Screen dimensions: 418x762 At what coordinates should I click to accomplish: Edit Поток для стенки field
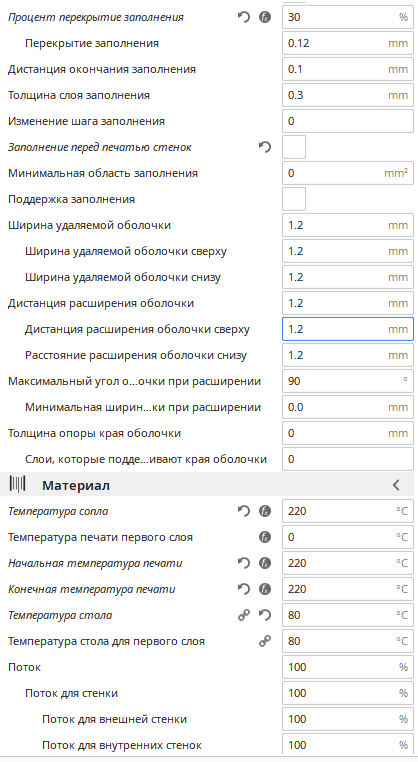348,693
